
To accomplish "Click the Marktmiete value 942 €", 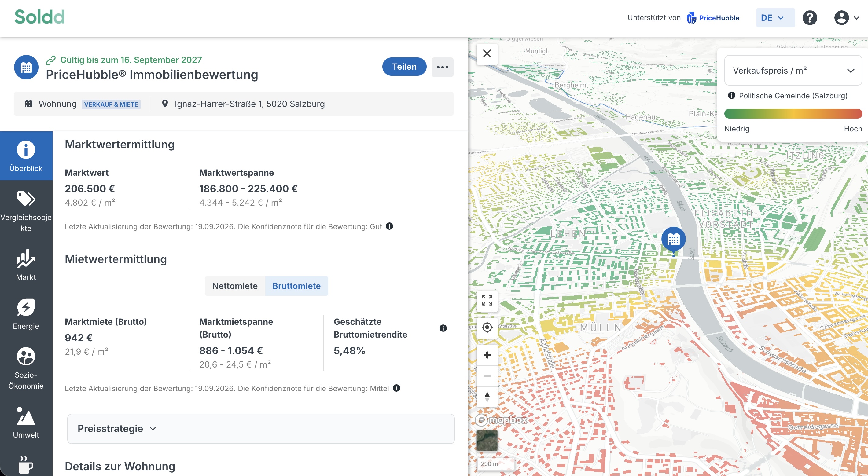I will click(79, 338).
